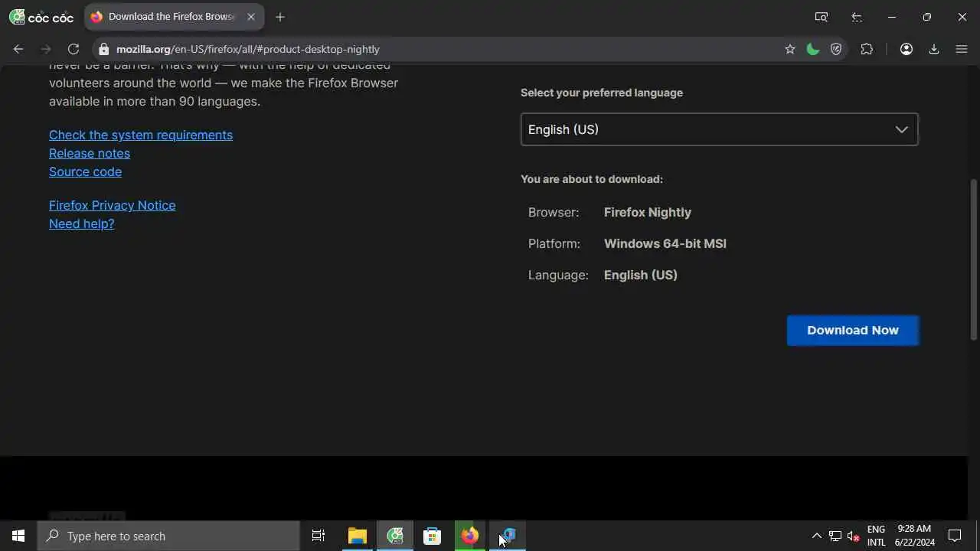980x551 pixels.
Task: Open the notification center icon
Action: coord(955,536)
